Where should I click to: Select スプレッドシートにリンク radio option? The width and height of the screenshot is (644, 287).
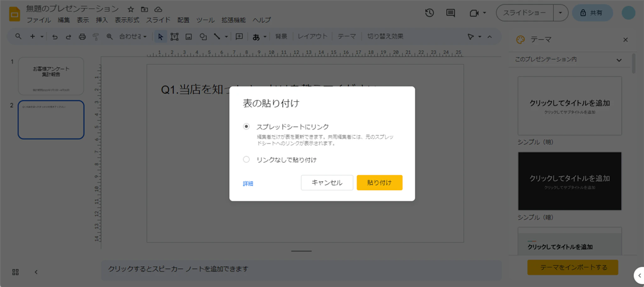click(246, 127)
